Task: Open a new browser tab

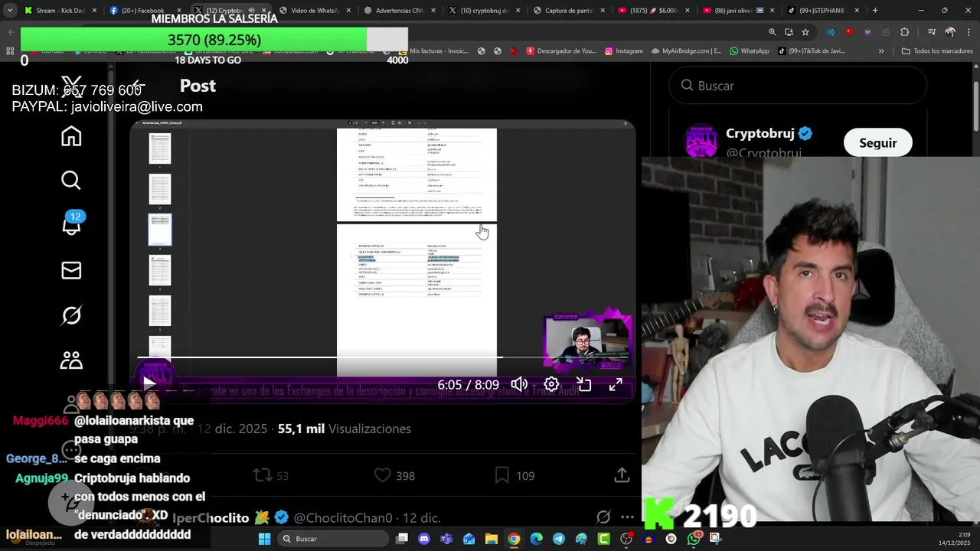Action: (875, 11)
